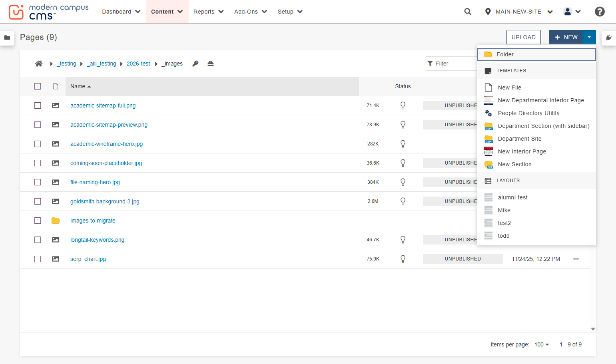Image resolution: width=616 pixels, height=364 pixels.
Task: Open the MAIN-NEW-SITE site selector
Action: tap(518, 12)
